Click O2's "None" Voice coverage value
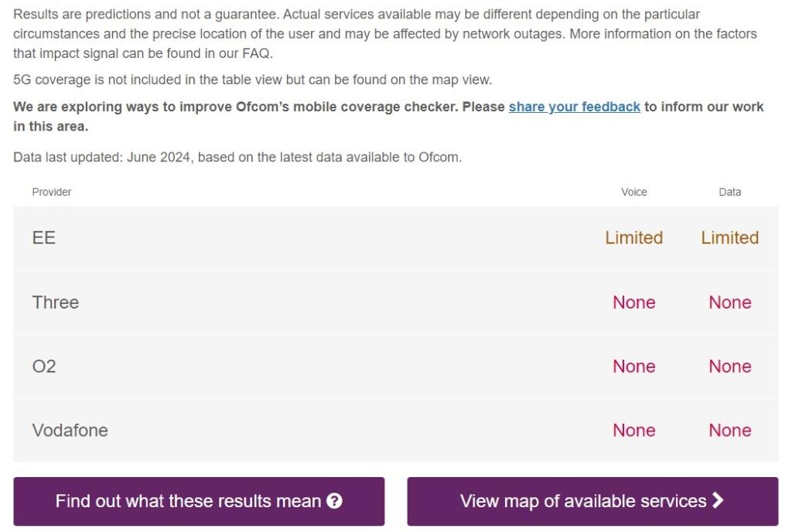 [633, 367]
